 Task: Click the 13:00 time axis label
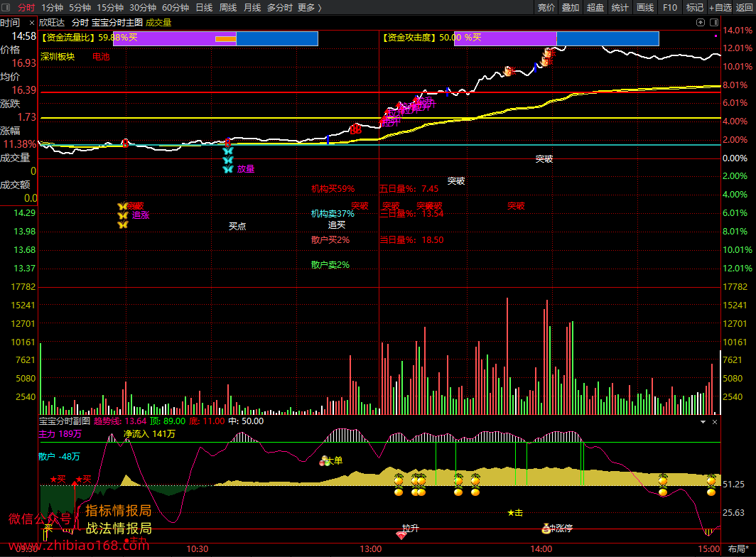pyautogui.click(x=370, y=548)
